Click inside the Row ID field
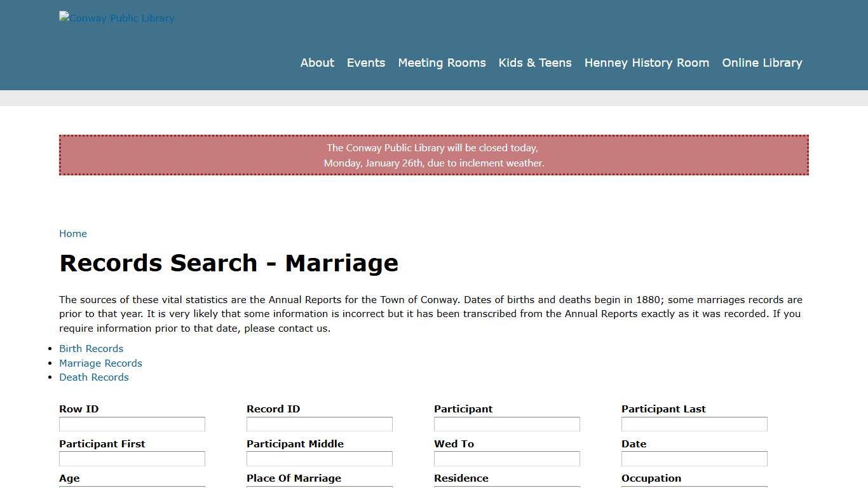The image size is (868, 488). click(132, 424)
